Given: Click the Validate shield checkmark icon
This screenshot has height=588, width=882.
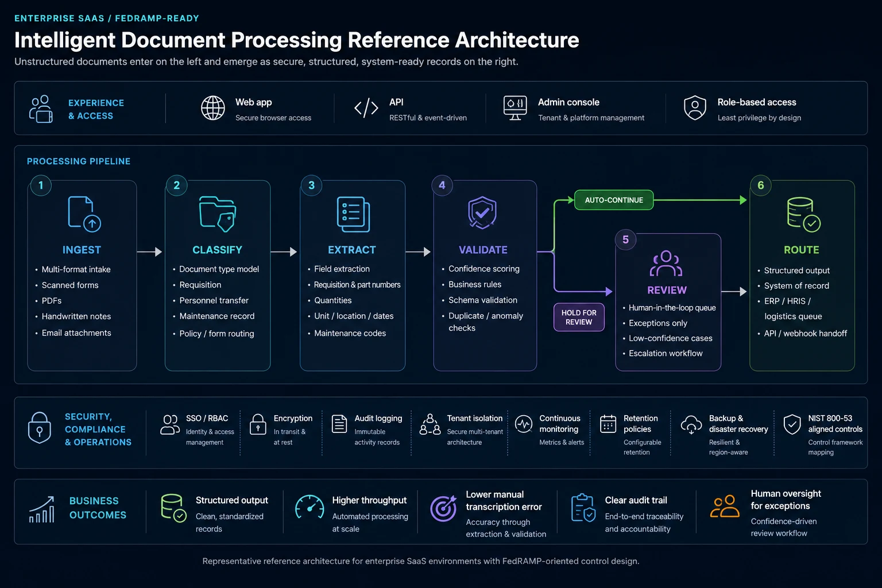Looking at the screenshot, I should tap(482, 212).
